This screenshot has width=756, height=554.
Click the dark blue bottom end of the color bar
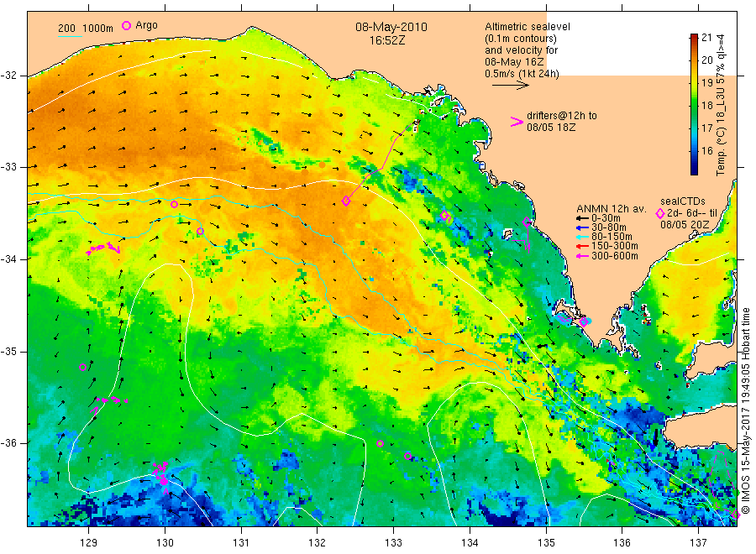click(695, 171)
